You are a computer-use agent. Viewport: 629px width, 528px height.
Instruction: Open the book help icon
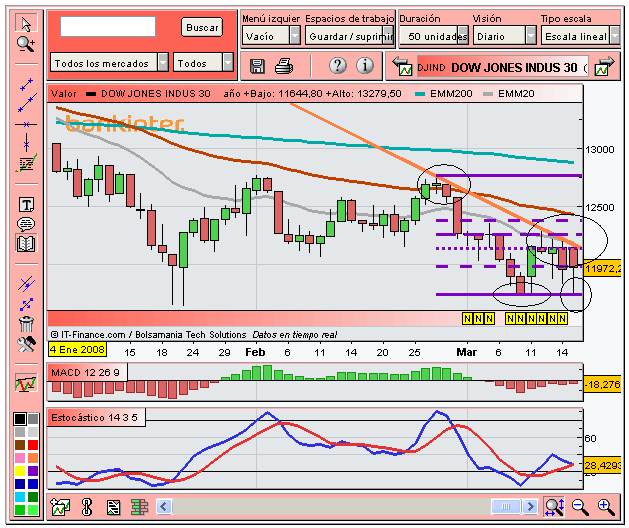click(26, 243)
